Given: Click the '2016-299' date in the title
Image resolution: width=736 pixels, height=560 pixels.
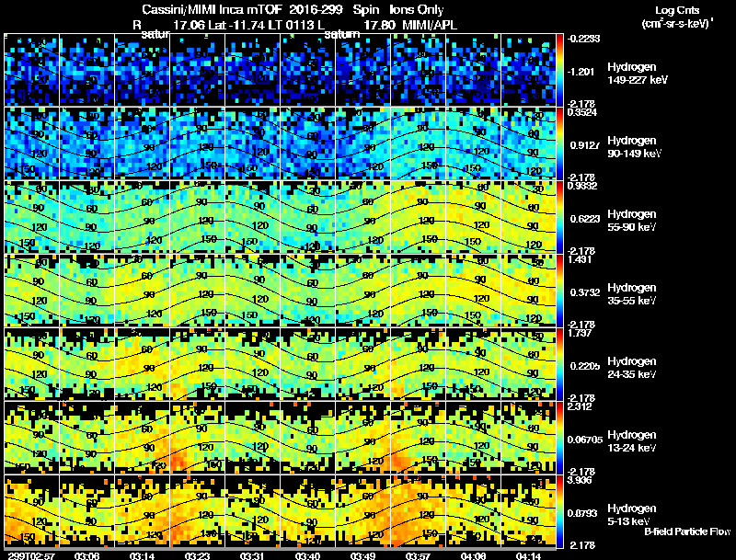Looking at the screenshot, I should point(315,9).
